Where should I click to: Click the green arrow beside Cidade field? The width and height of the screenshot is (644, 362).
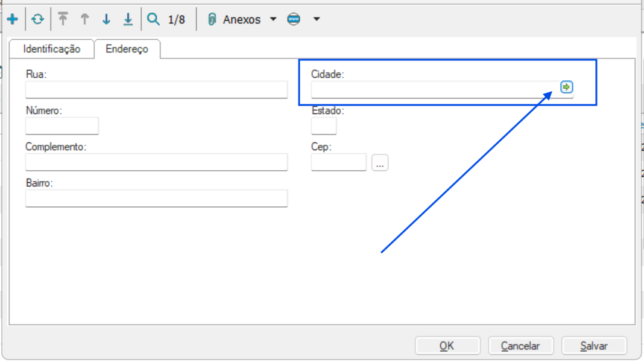pyautogui.click(x=566, y=87)
